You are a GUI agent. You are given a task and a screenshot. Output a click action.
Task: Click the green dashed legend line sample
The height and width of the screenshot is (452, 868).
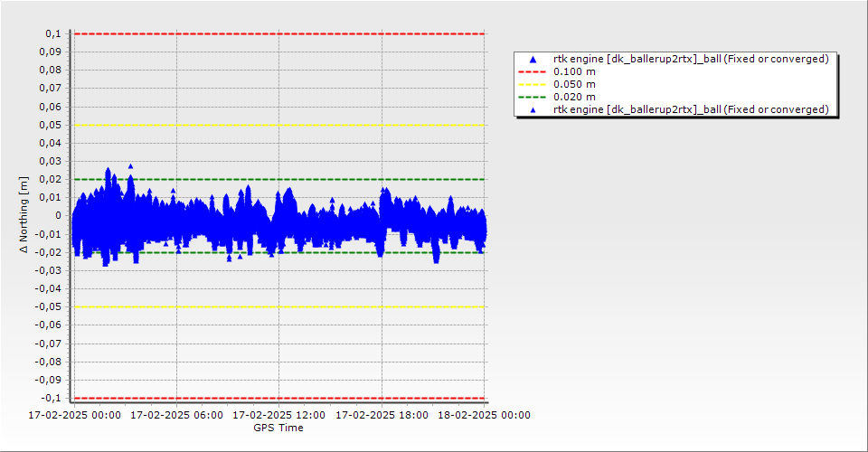(532, 98)
